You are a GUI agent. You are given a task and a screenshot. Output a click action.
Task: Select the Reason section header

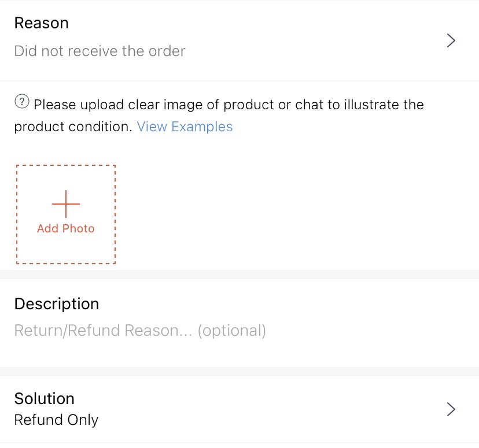[41, 23]
